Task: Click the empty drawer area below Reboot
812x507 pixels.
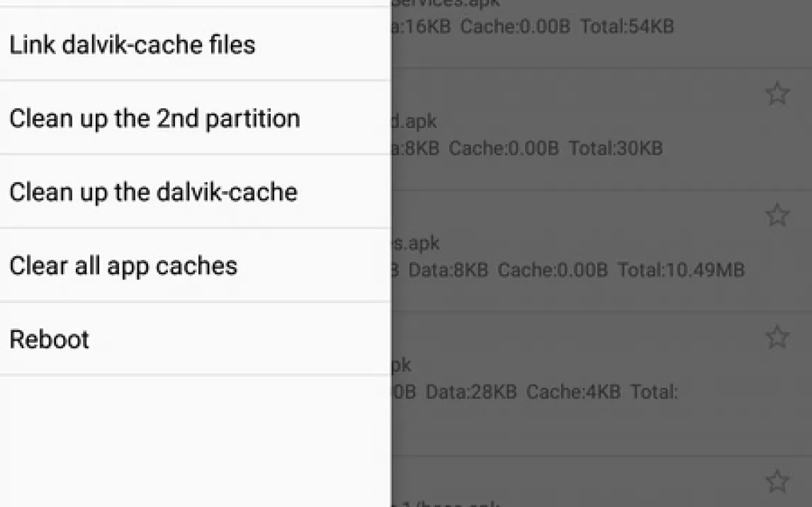Action: click(x=195, y=439)
